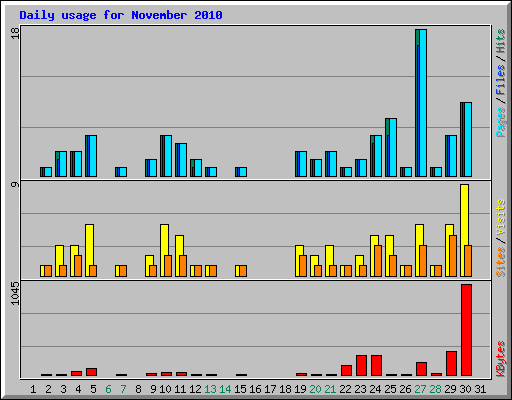Click the "18" axis maximum value
Image resolution: width=512 pixels, height=400 pixels.
pos(15,33)
